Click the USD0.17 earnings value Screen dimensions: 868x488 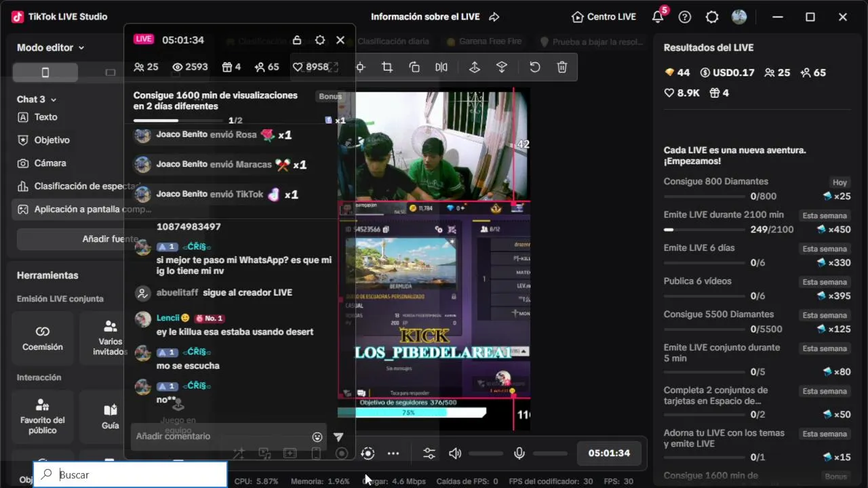[x=727, y=73]
